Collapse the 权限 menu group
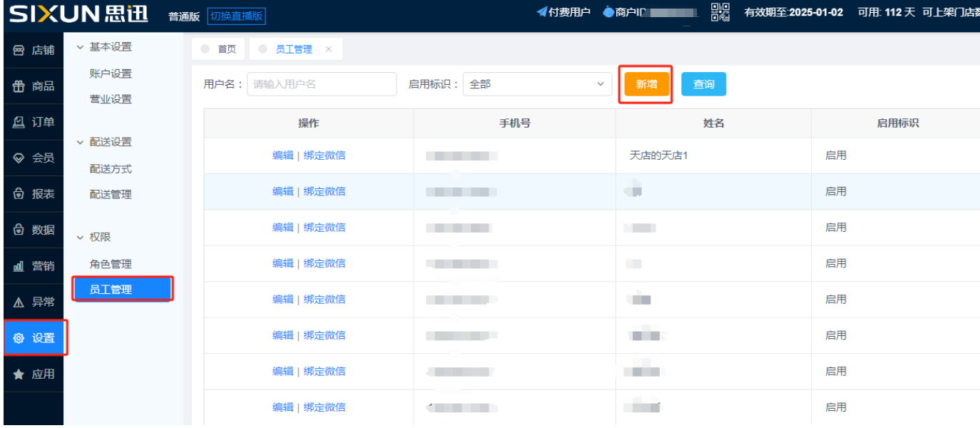The height and width of the screenshot is (428, 980). (x=80, y=237)
